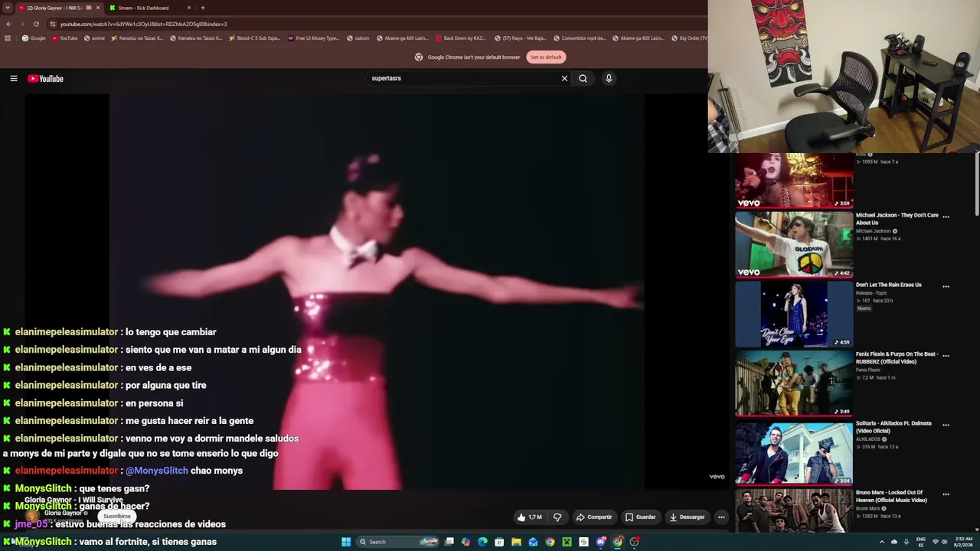Open the Google bookmark

click(34, 38)
